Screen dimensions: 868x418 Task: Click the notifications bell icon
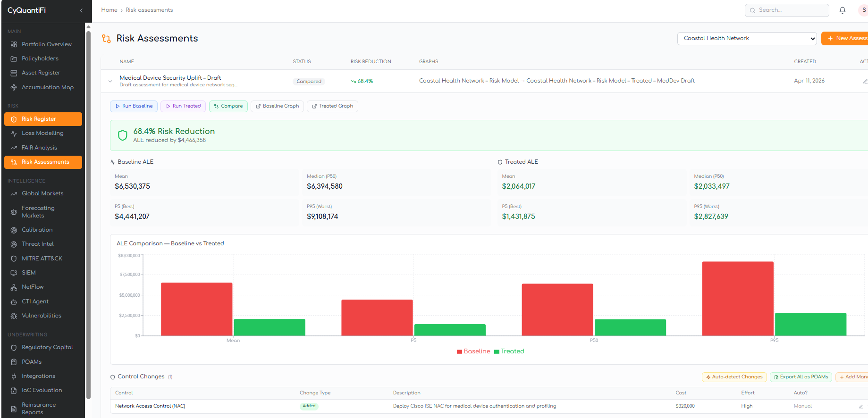pos(842,10)
